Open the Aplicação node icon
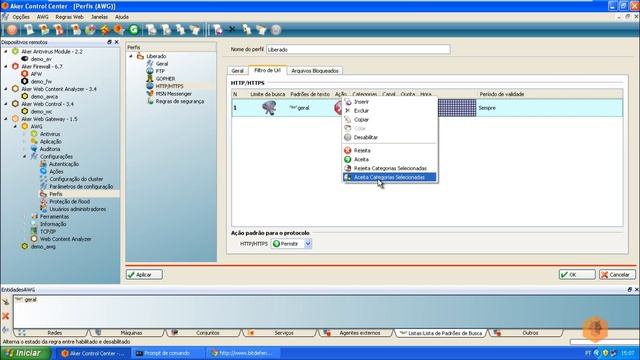Viewport: 640px width, 360px height. coord(34,141)
